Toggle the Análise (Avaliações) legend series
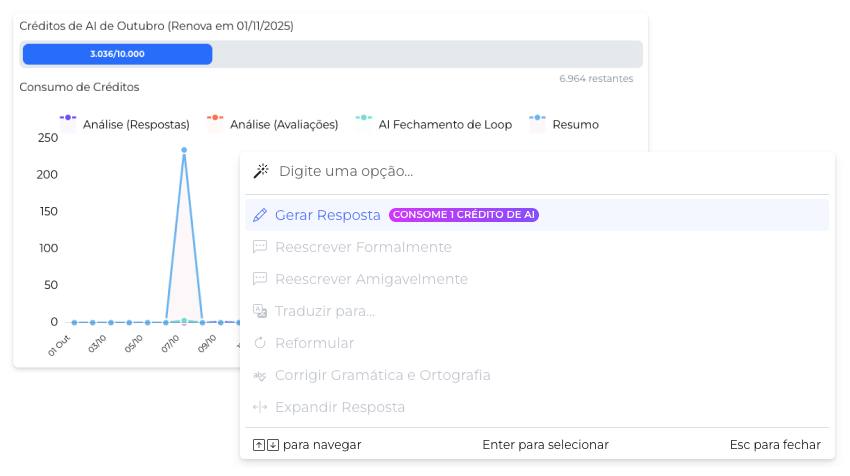Image resolution: width=850 pixels, height=476 pixels. click(x=272, y=124)
